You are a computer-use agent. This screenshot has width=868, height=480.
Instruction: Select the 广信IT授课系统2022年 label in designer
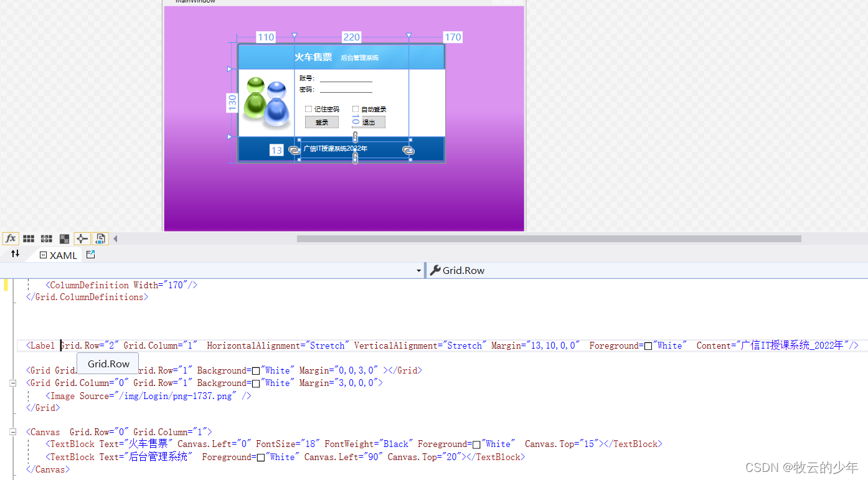(335, 149)
